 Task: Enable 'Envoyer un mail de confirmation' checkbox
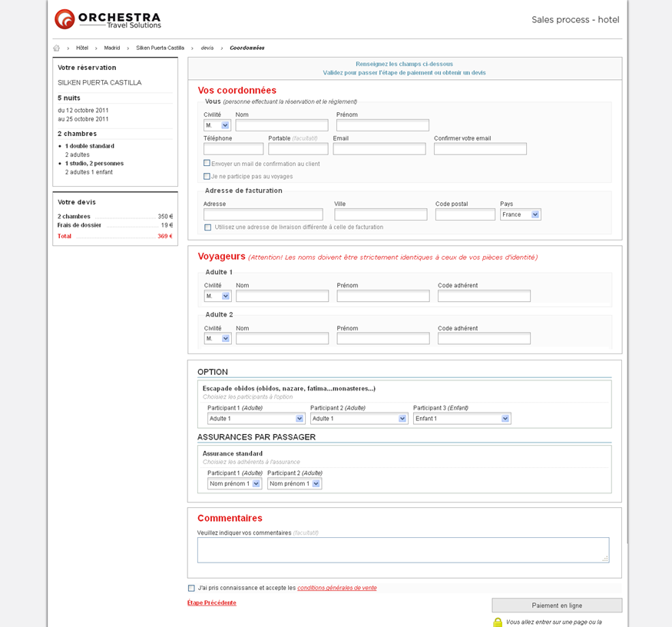(207, 164)
